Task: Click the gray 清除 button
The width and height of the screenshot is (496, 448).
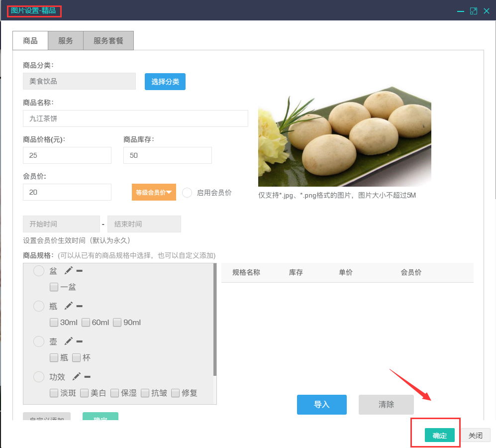Action: coord(386,404)
